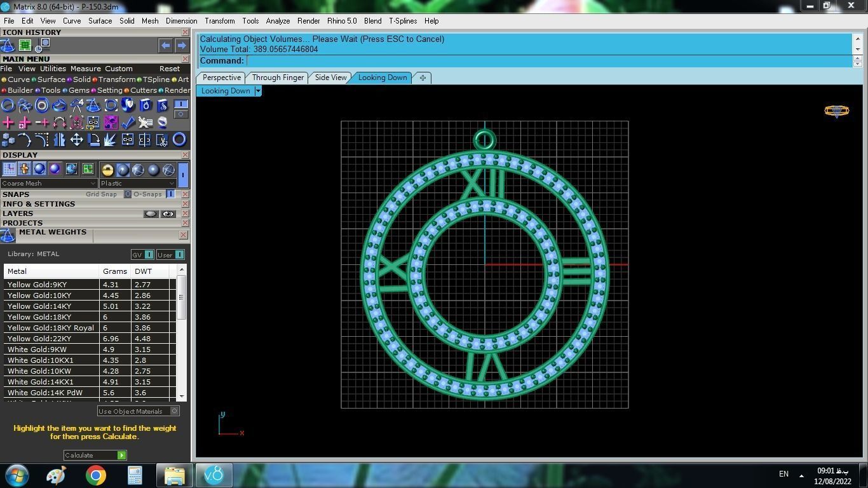Click the green four viewports display icon
This screenshot has width=868, height=488.
(88, 169)
